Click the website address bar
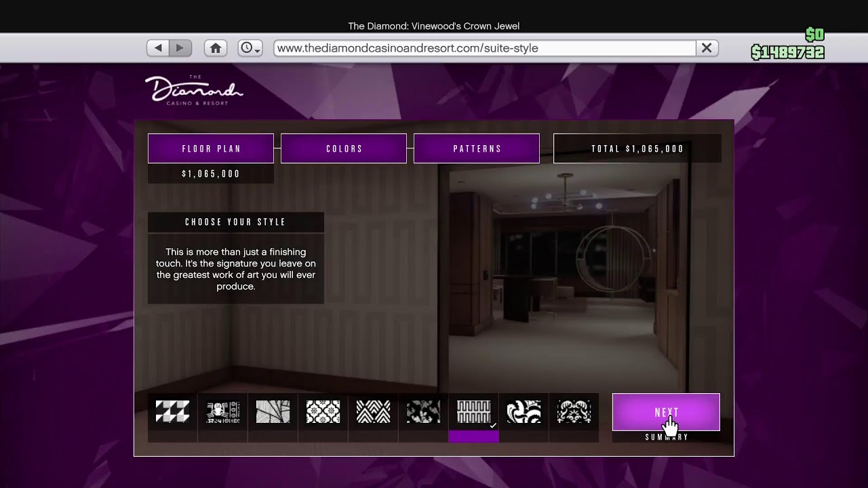Screen dimensions: 868x488 (484, 48)
